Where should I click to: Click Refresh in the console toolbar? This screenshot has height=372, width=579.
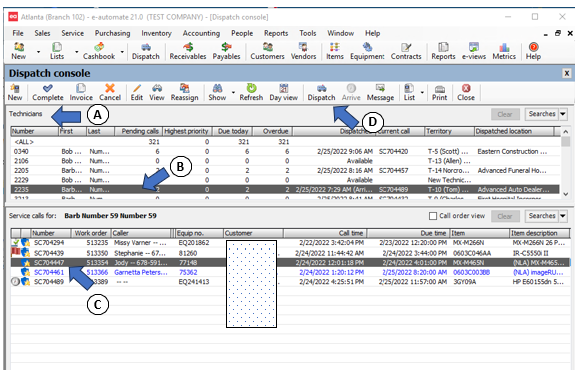pos(251,92)
